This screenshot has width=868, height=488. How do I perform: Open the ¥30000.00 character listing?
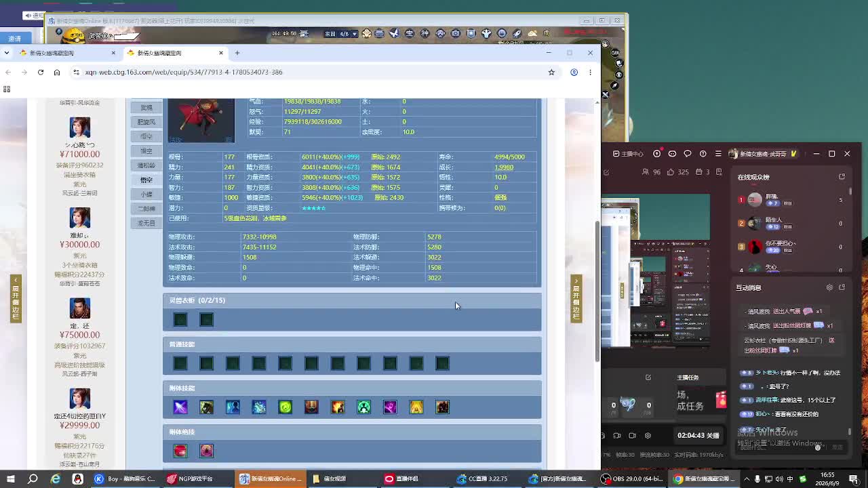coord(79,245)
